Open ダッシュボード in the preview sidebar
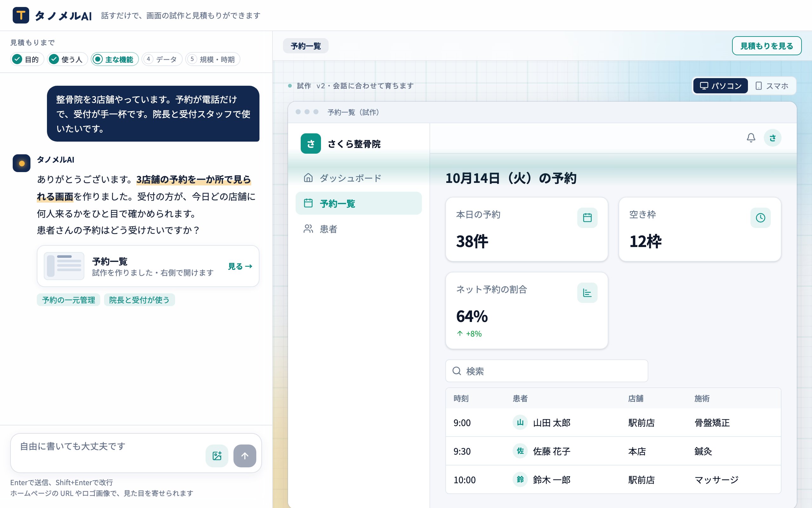The height and width of the screenshot is (508, 812). pyautogui.click(x=358, y=178)
